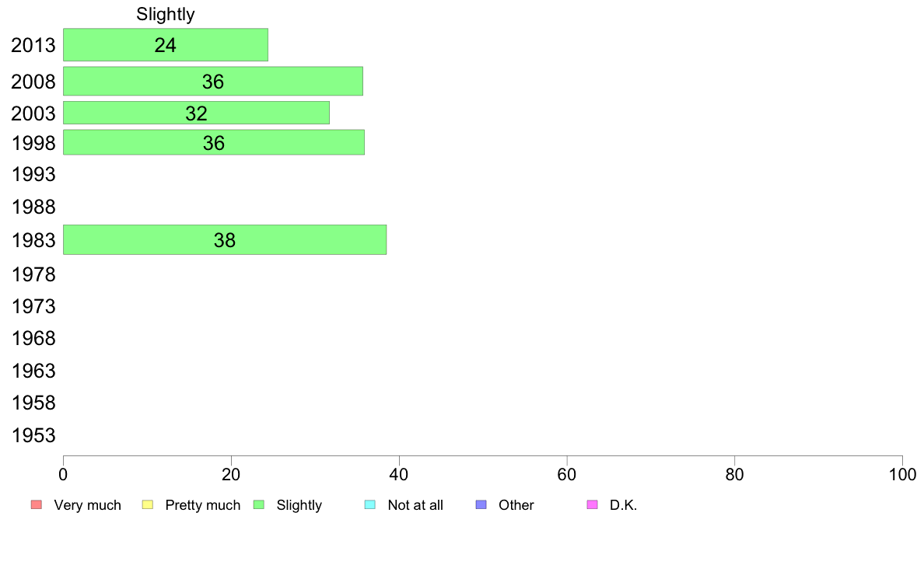Viewport: 924px width, 572px height.
Task: Click the 100 tick on the axis
Action: pyautogui.click(x=902, y=474)
